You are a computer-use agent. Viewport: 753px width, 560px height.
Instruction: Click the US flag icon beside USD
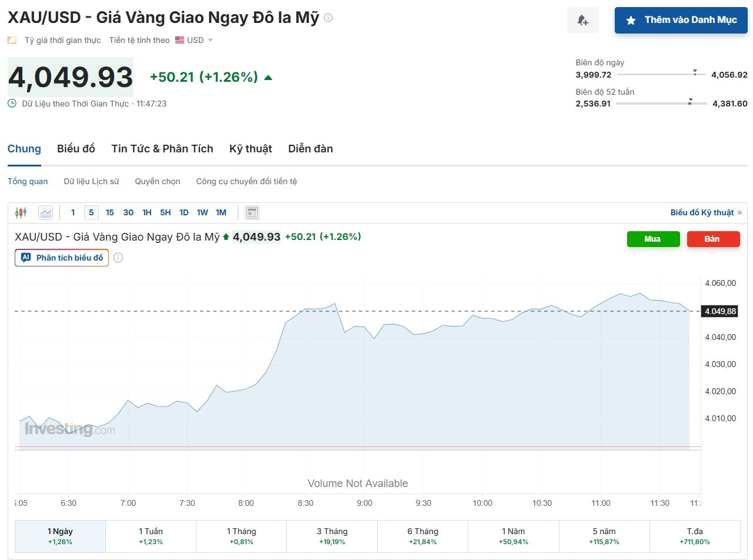[179, 39]
